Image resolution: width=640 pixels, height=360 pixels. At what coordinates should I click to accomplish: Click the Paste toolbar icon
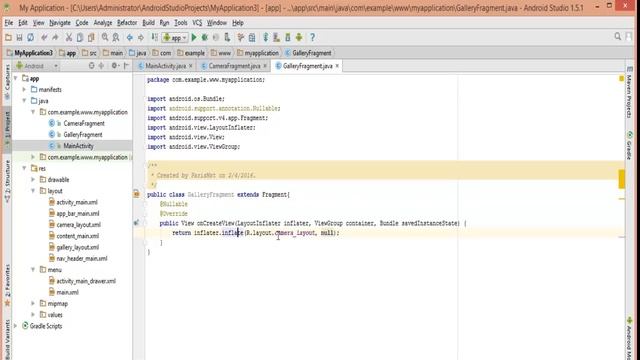pyautogui.click(x=91, y=38)
